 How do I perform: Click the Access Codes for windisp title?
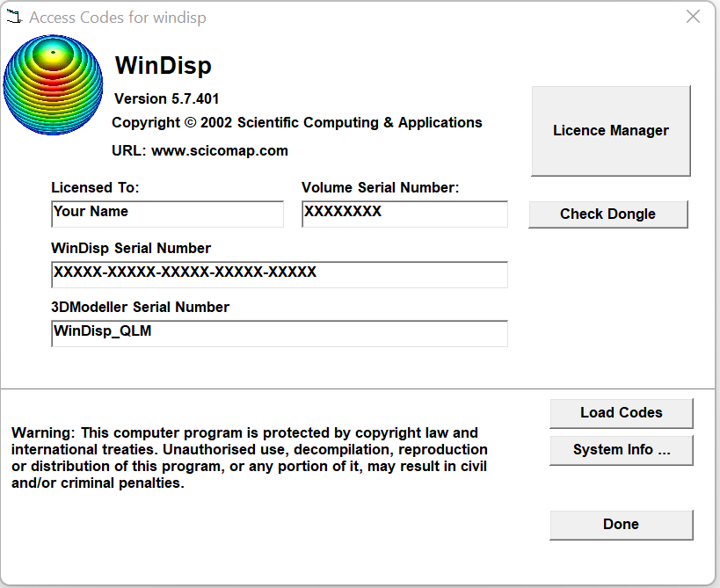(x=118, y=18)
